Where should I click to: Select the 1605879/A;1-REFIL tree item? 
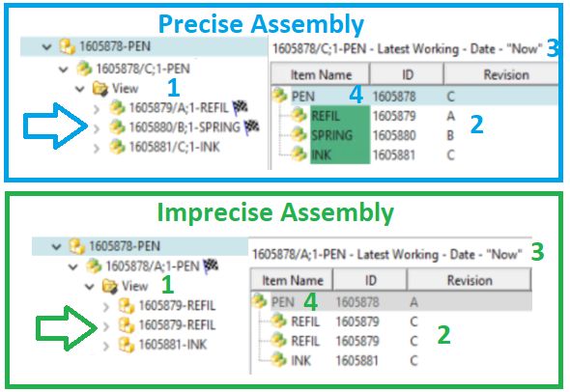179,107
